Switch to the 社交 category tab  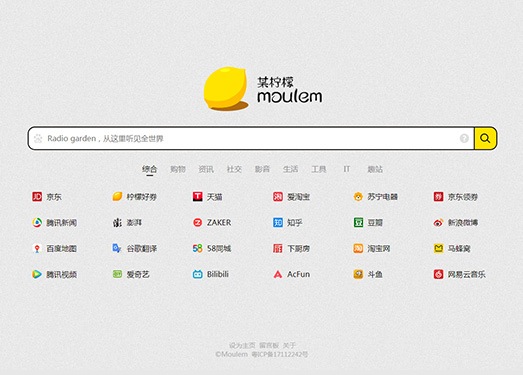coord(234,169)
